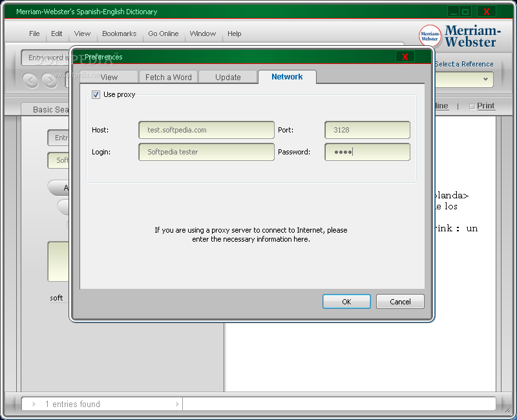Screen dimensions: 517x420
Task: Click the left arrow in status bar
Action: pyautogui.click(x=34, y=404)
